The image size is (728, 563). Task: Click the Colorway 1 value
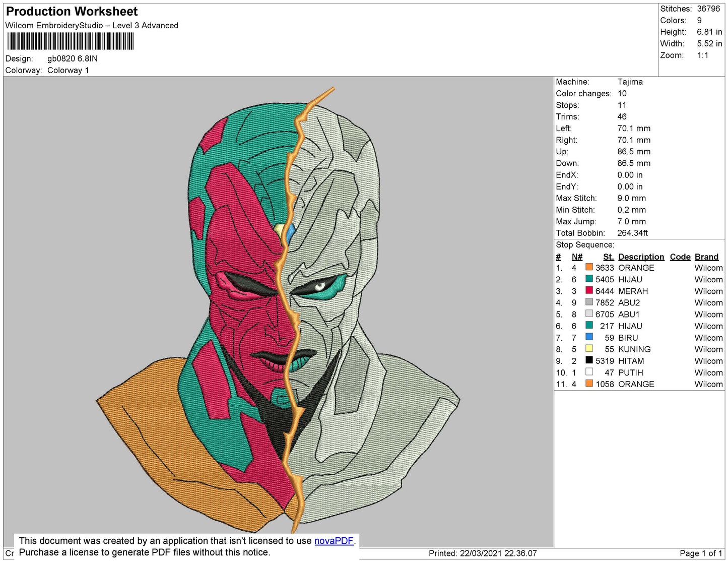click(x=68, y=70)
